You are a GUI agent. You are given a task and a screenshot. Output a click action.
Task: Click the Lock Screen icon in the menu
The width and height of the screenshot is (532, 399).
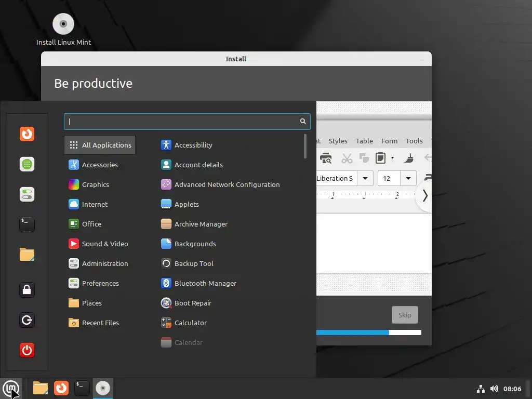click(x=27, y=290)
